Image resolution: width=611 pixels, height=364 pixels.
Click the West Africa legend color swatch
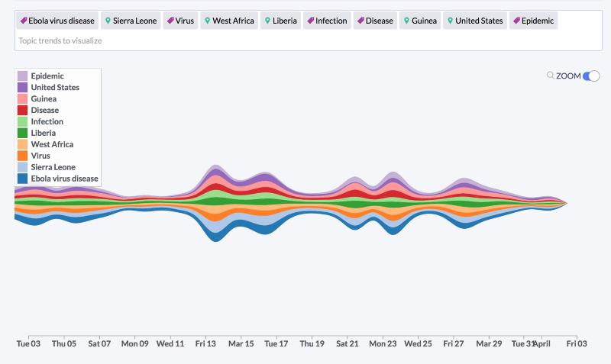(23, 144)
